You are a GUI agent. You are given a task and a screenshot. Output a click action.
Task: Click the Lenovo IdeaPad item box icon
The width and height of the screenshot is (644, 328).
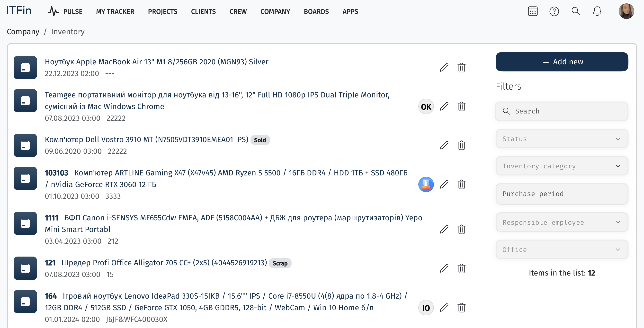[25, 302]
